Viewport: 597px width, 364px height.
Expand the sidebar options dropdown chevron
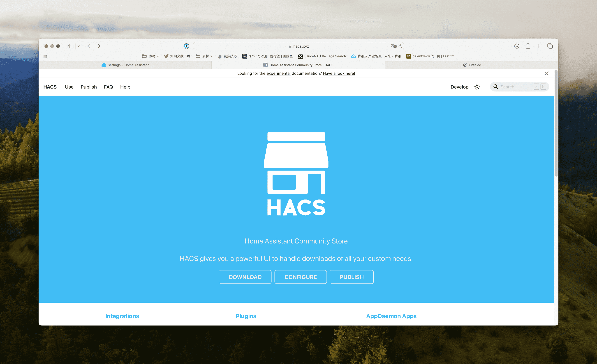pos(79,46)
